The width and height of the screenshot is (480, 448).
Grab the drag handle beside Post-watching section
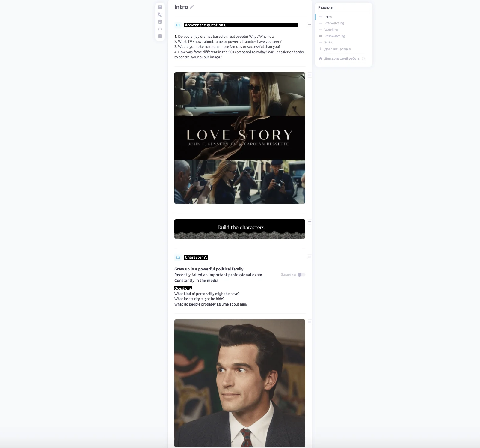tap(321, 36)
